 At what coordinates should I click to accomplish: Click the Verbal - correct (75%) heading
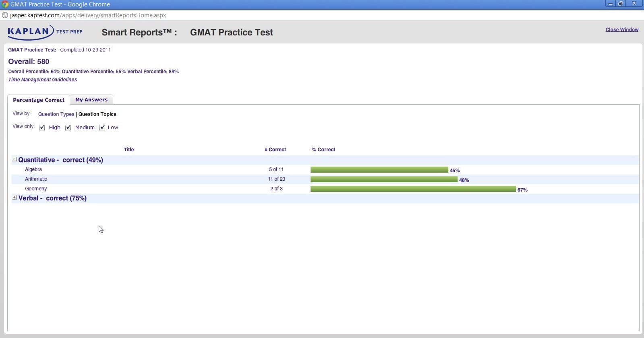[x=52, y=198]
